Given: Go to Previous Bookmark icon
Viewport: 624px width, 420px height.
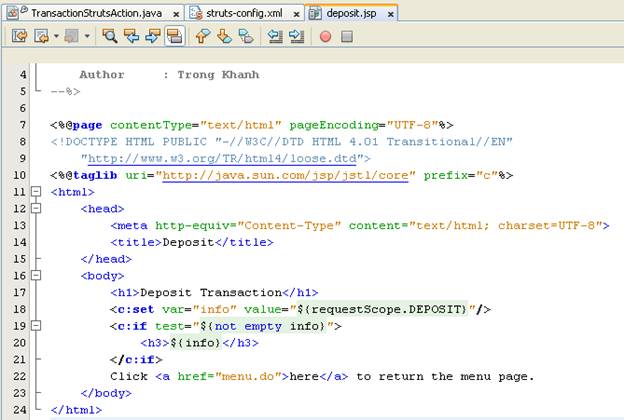Looking at the screenshot, I should (203, 36).
